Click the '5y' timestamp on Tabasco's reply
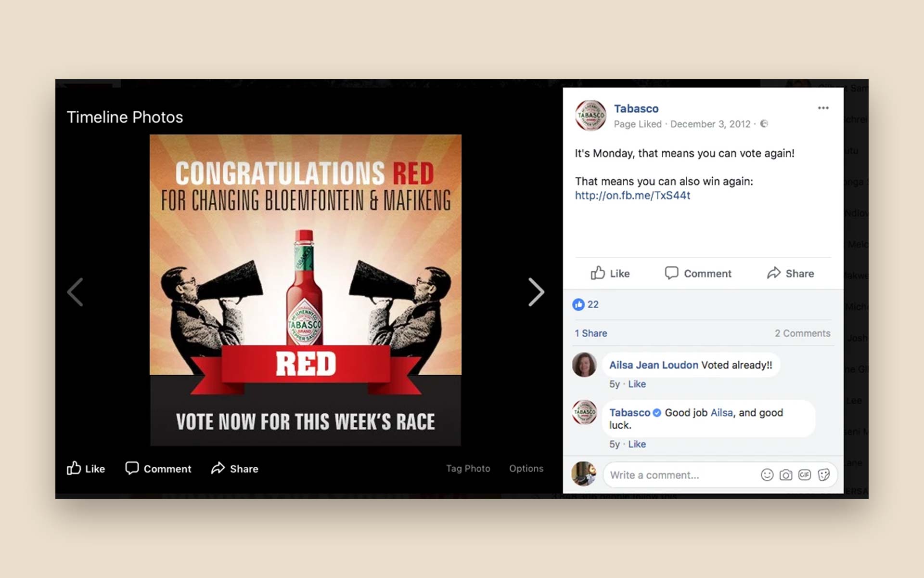The height and width of the screenshot is (578, 924). click(615, 444)
